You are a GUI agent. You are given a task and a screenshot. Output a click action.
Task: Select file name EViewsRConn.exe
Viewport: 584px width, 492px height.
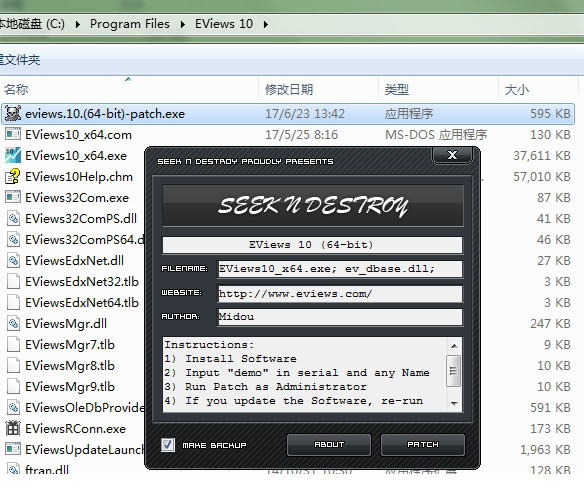(x=75, y=428)
